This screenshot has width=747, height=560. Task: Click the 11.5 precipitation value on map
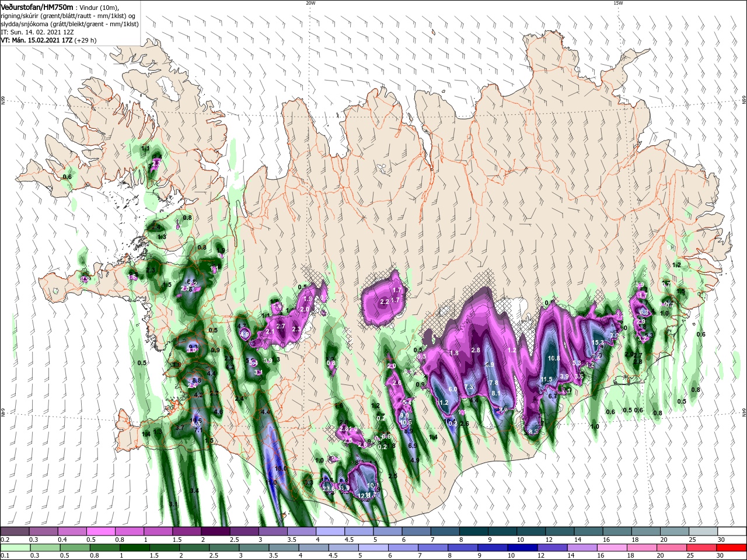[x=546, y=379]
